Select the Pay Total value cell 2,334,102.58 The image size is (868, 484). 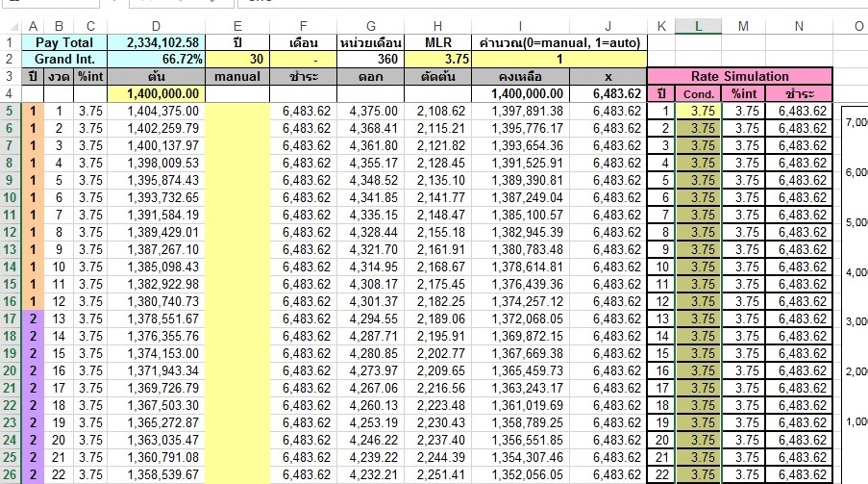pyautogui.click(x=156, y=42)
